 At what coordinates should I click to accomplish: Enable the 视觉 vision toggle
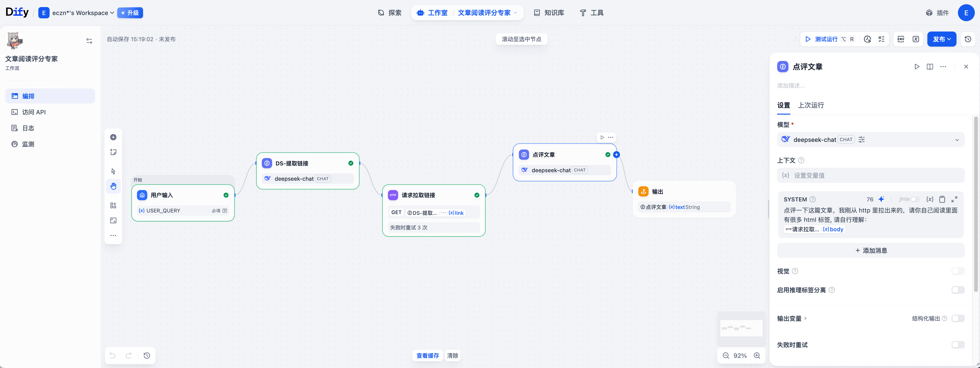coord(957,271)
